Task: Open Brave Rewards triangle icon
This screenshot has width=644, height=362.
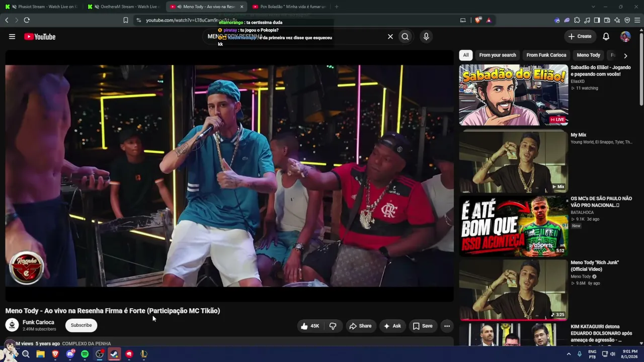Action: click(489, 20)
